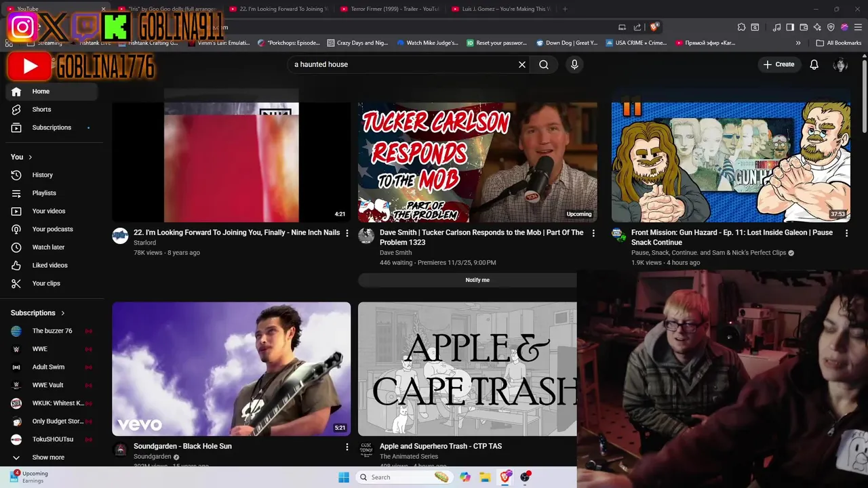Open a new browser tab
The width and height of the screenshot is (868, 488).
565,9
